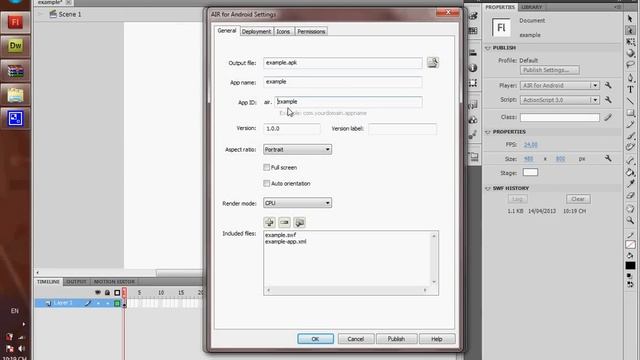Select the Free Transform tool

[630, 42]
